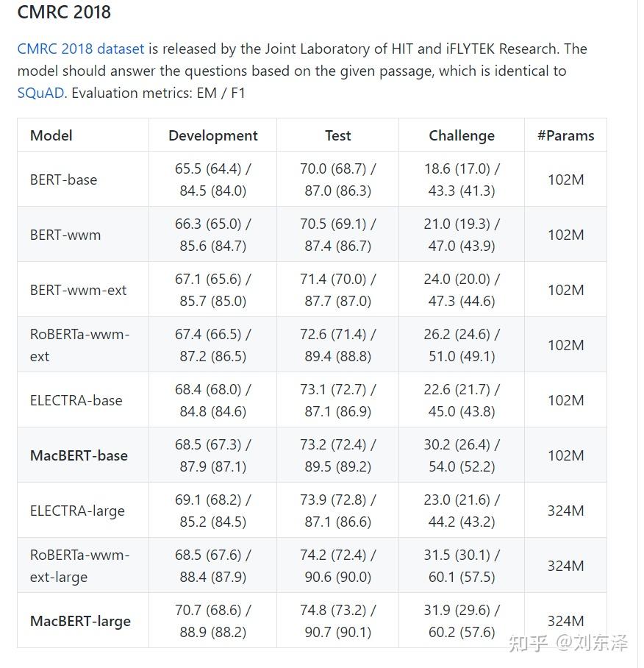Image resolution: width=644 pixels, height=668 pixels.
Task: Click MacBERT-large Test score cell
Action: tap(337, 621)
